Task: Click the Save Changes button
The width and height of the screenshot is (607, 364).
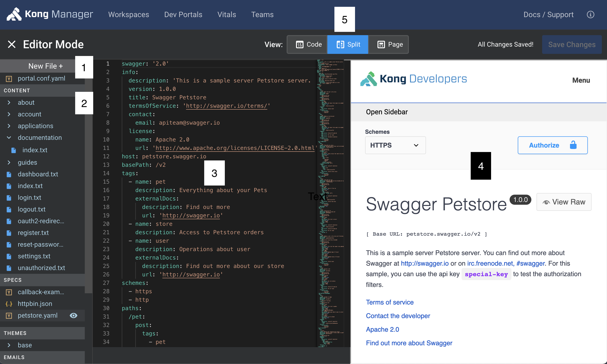Action: pyautogui.click(x=572, y=45)
